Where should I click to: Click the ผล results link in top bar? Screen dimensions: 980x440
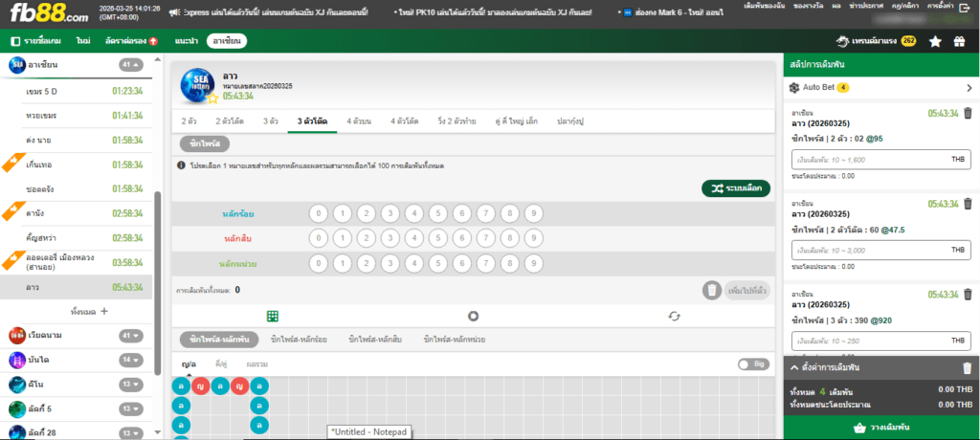click(x=836, y=5)
